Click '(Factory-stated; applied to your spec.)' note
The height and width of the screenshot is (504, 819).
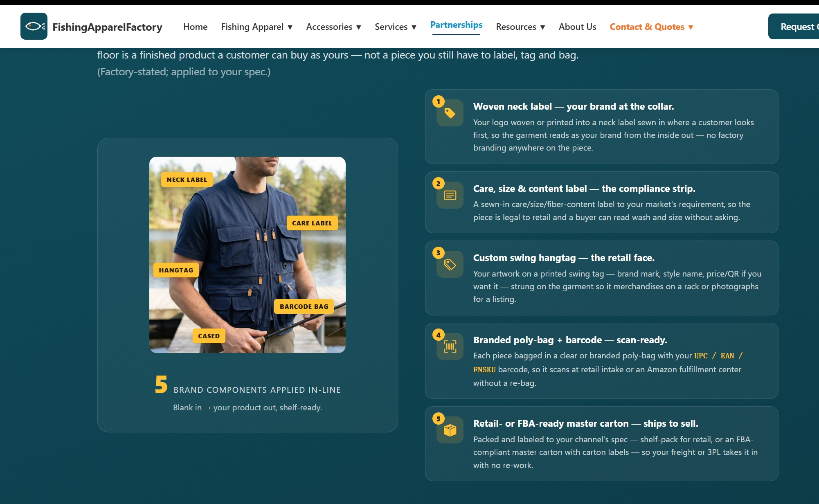pyautogui.click(x=184, y=72)
